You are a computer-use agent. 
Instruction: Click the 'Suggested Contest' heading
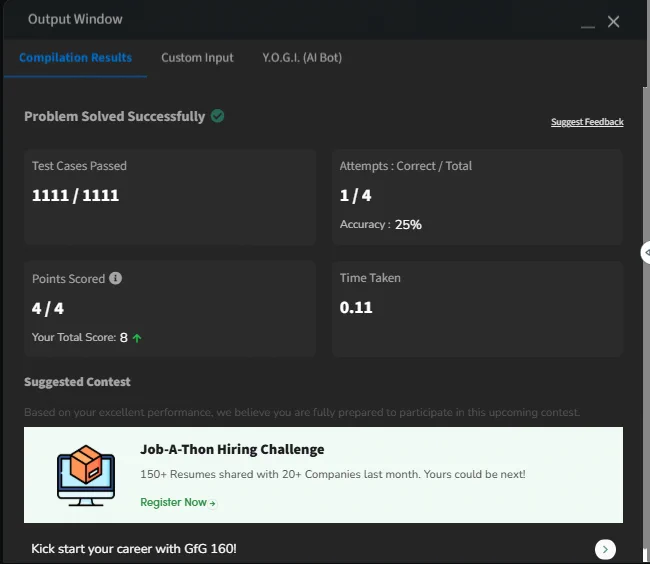coord(77,382)
